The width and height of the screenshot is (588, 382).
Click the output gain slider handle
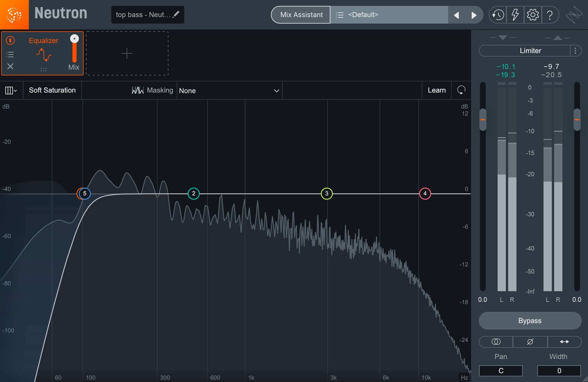(x=577, y=120)
